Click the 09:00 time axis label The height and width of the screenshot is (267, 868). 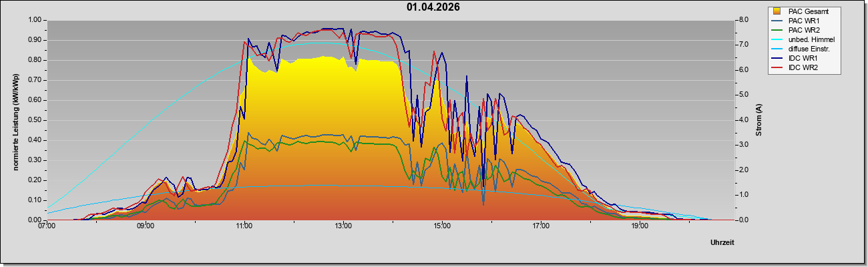pos(146,226)
